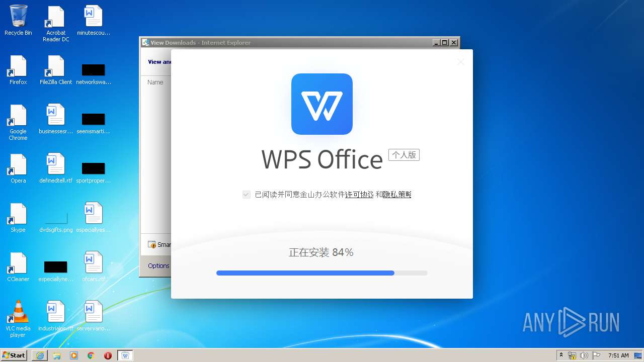Screen dimensions: 644x362
Task: Open Opera from the taskbar
Action: [x=108, y=355]
